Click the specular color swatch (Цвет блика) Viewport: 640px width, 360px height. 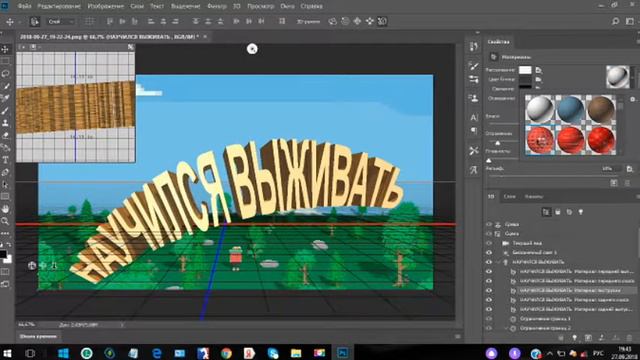pyautogui.click(x=525, y=79)
